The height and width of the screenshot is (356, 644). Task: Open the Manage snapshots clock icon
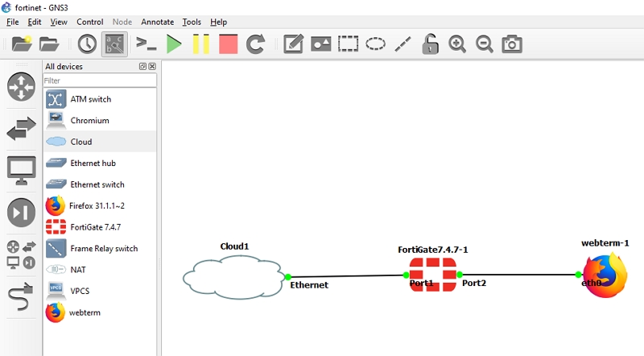pyautogui.click(x=87, y=44)
